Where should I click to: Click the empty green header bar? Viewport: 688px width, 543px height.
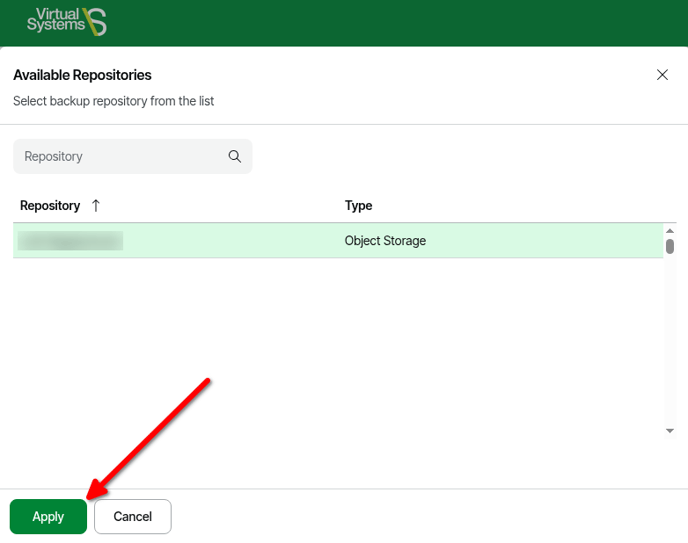[400, 22]
